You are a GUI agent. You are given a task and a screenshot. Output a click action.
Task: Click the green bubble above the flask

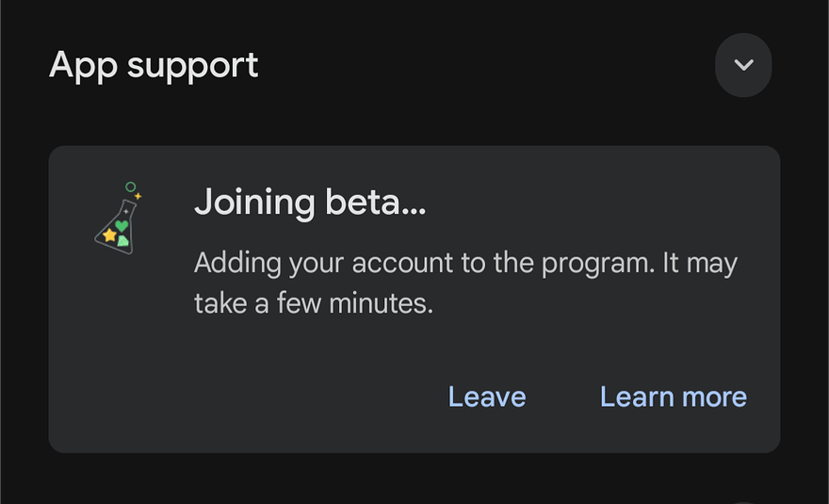(x=131, y=187)
